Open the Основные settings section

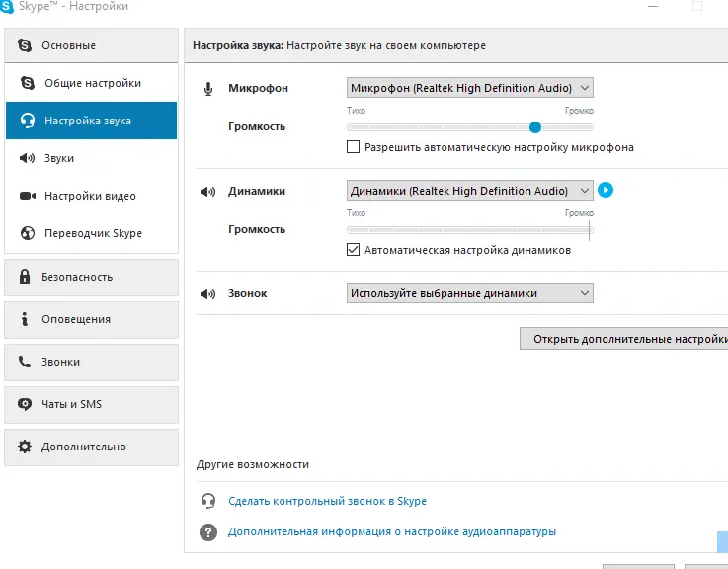point(92,45)
